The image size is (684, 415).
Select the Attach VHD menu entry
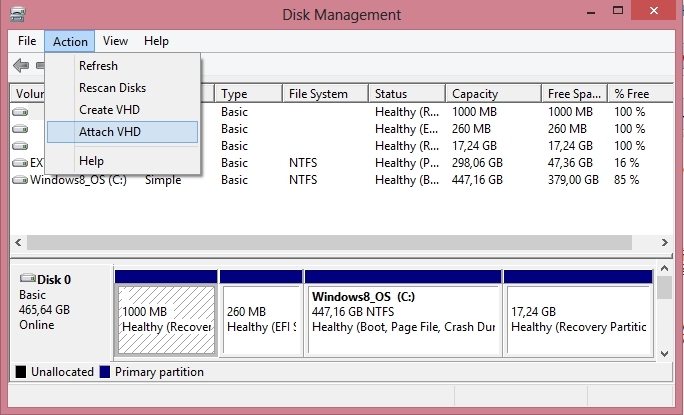pos(122,132)
